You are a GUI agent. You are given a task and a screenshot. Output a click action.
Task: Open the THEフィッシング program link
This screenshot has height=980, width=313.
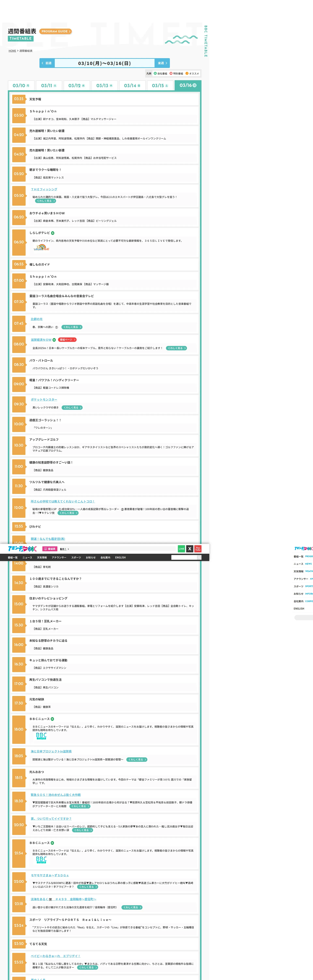point(44,189)
